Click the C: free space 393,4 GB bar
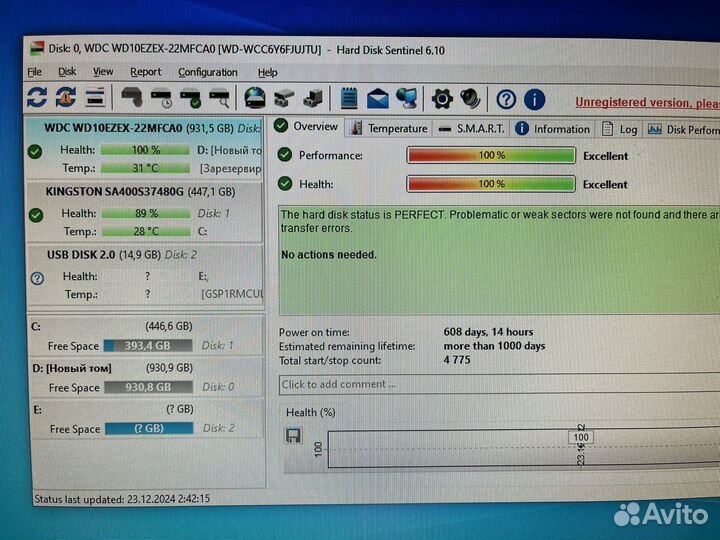This screenshot has width=720, height=540. (x=148, y=345)
